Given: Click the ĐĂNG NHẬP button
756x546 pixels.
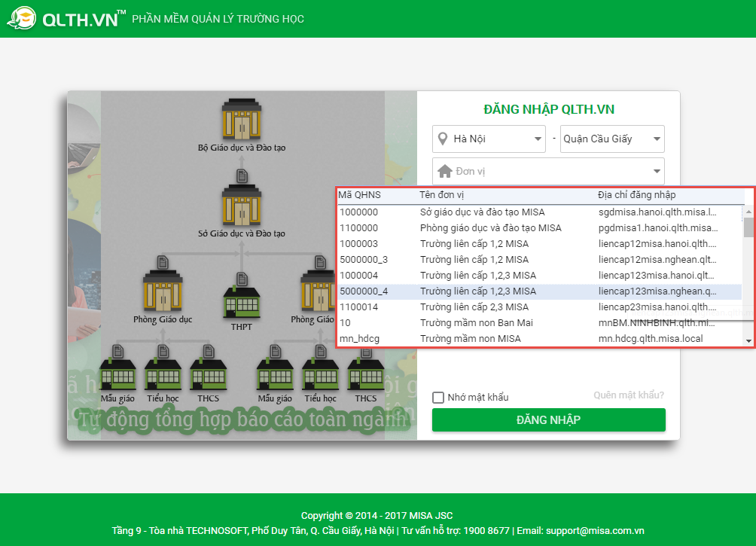Looking at the screenshot, I should click(549, 420).
